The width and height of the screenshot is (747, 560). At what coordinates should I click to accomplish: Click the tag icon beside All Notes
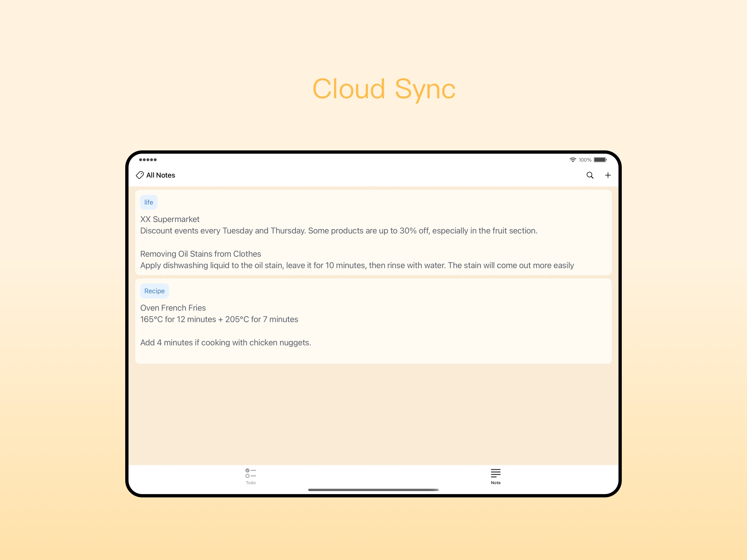click(x=140, y=175)
